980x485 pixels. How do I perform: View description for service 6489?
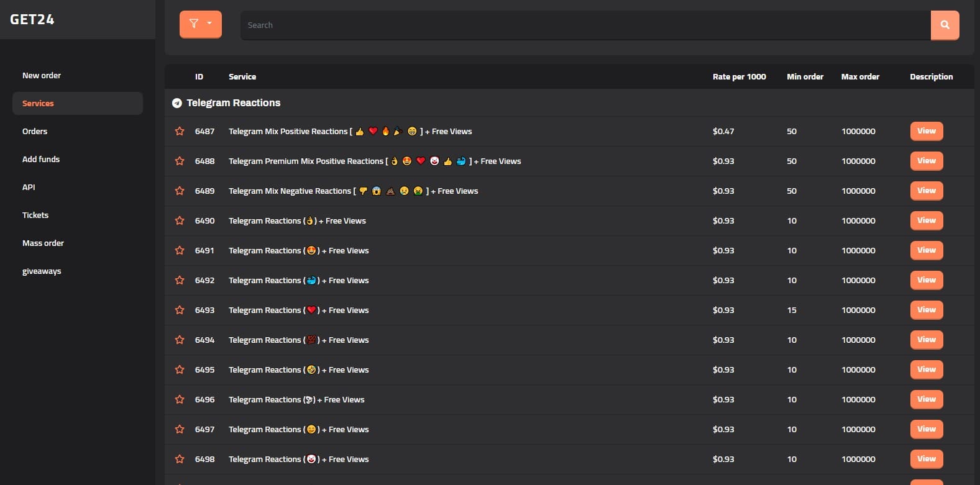[926, 191]
